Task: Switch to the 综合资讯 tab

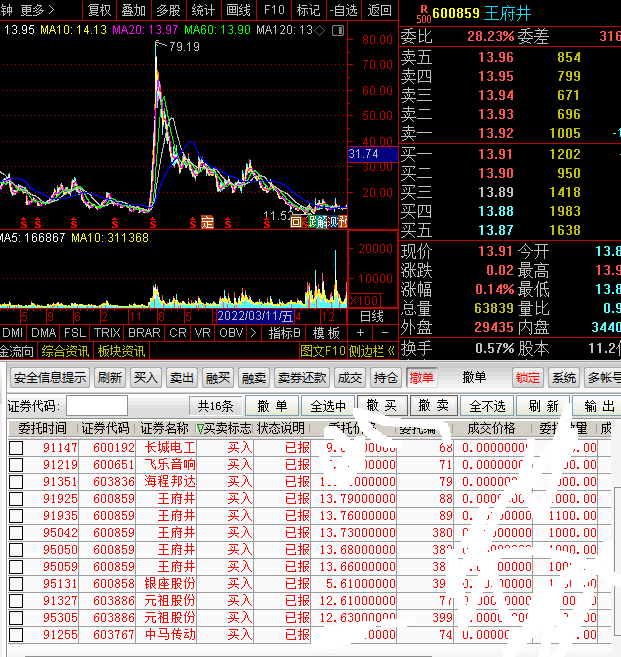Action: (65, 351)
